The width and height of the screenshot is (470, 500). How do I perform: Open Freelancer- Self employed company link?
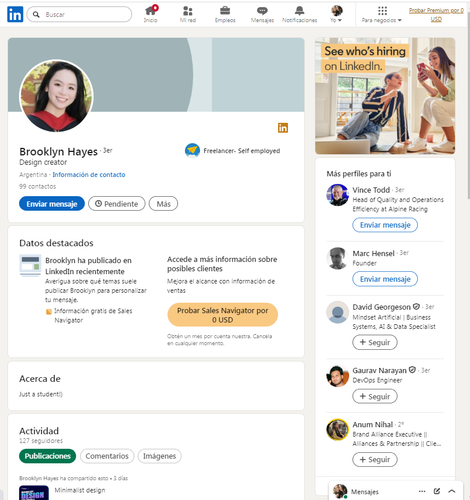242,151
